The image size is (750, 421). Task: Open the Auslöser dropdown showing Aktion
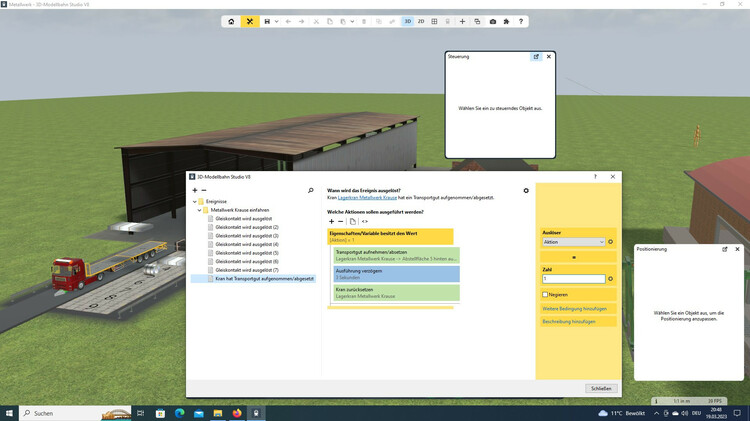[574, 242]
